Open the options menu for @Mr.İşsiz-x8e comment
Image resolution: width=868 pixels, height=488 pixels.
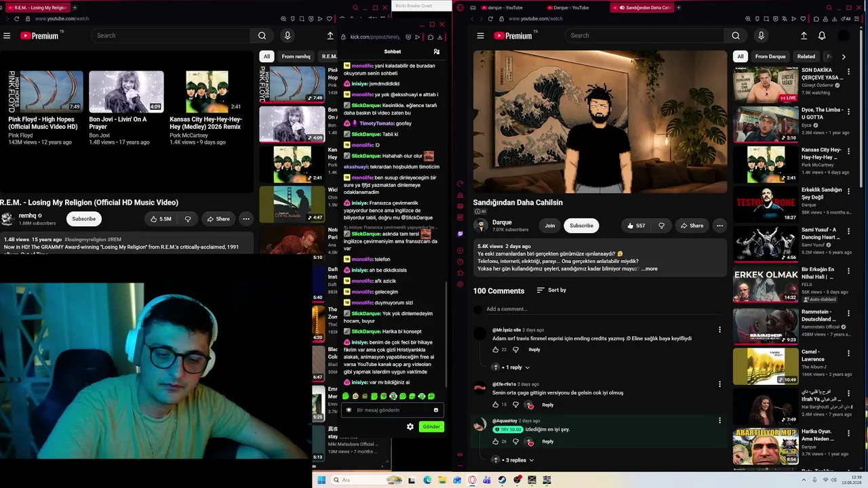pos(719,330)
